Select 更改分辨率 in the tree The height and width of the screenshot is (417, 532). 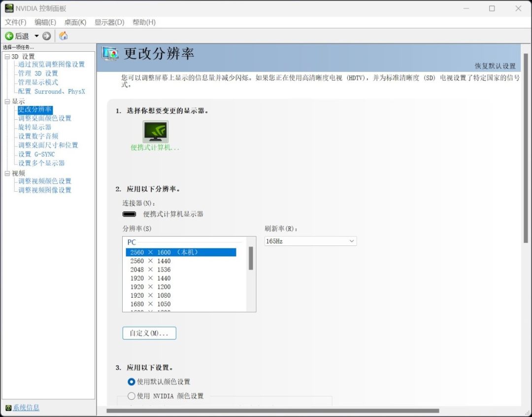tap(35, 109)
